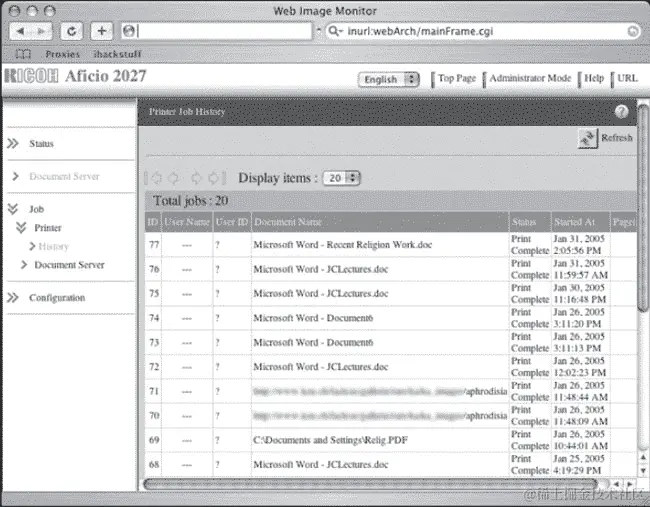This screenshot has height=507, width=650.
Task: Open the Top Page link
Action: pyautogui.click(x=457, y=78)
